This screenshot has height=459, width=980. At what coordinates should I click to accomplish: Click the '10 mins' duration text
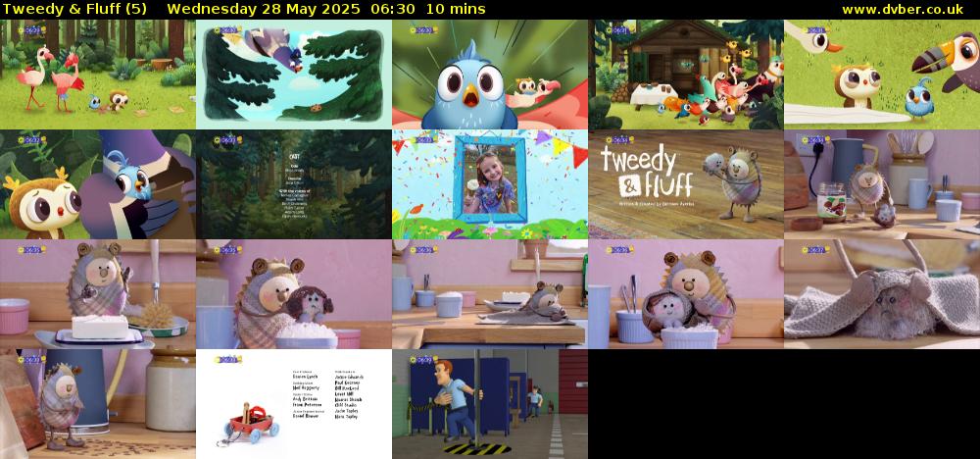456,10
